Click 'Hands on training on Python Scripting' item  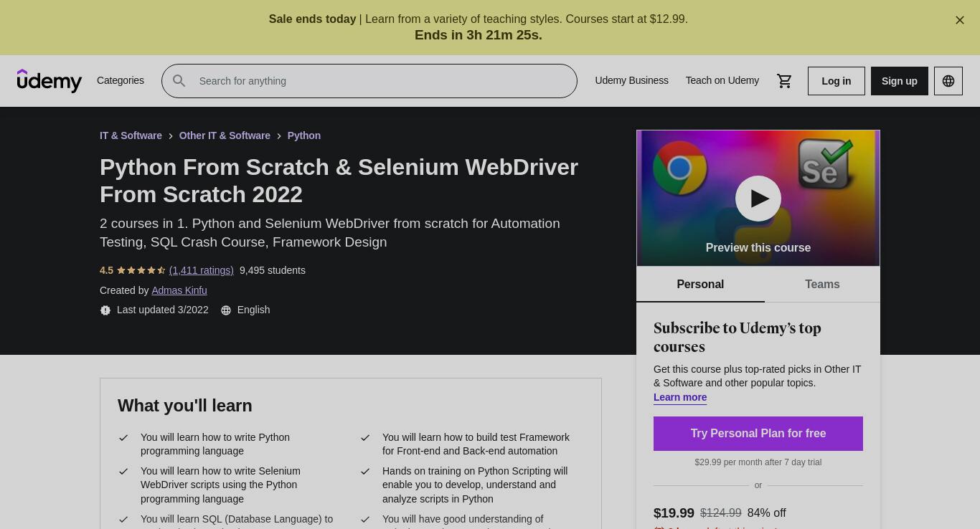(475, 485)
